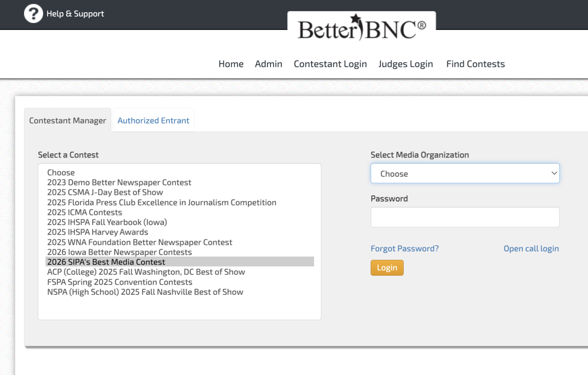This screenshot has width=588, height=375.
Task: Select 2025 Florida Press Club Excellence in Journalism Competition
Action: coord(179,203)
